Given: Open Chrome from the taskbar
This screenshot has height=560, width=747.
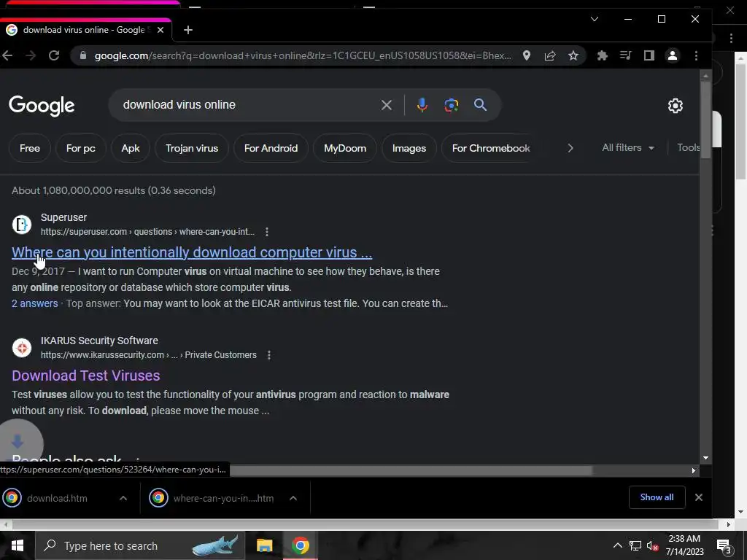Looking at the screenshot, I should click(300, 545).
